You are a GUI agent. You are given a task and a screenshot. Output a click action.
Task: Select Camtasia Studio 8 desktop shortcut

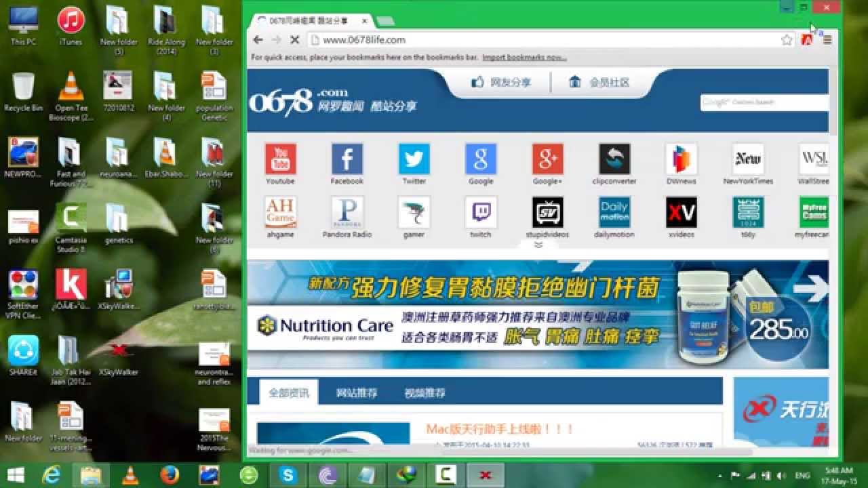71,228
